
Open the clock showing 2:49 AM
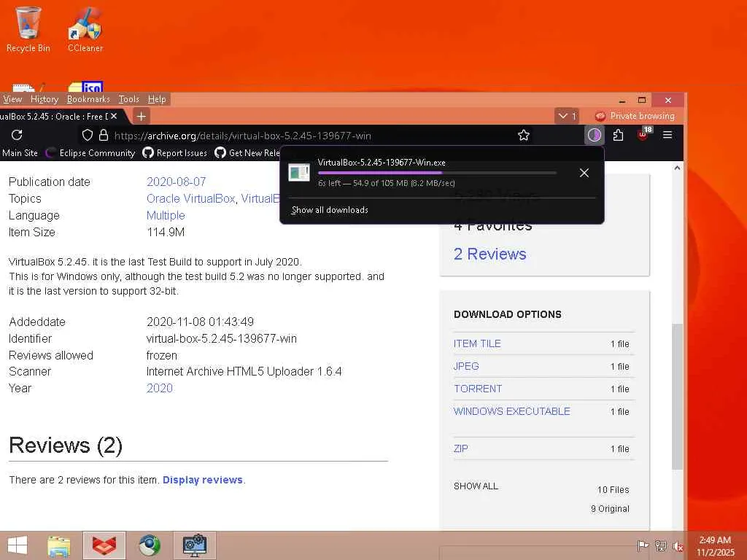tap(715, 545)
